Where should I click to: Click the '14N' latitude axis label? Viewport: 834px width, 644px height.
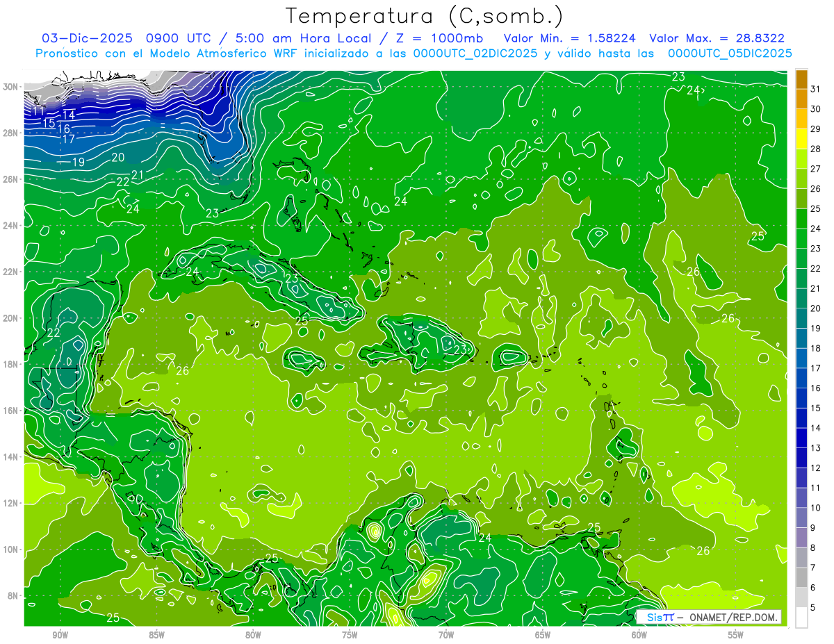pyautogui.click(x=12, y=457)
